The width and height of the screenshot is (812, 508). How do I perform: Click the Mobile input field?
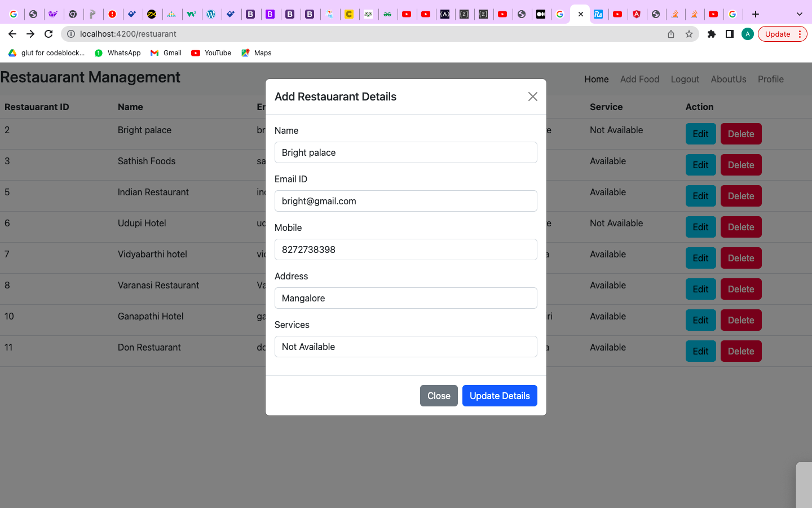pyautogui.click(x=406, y=249)
